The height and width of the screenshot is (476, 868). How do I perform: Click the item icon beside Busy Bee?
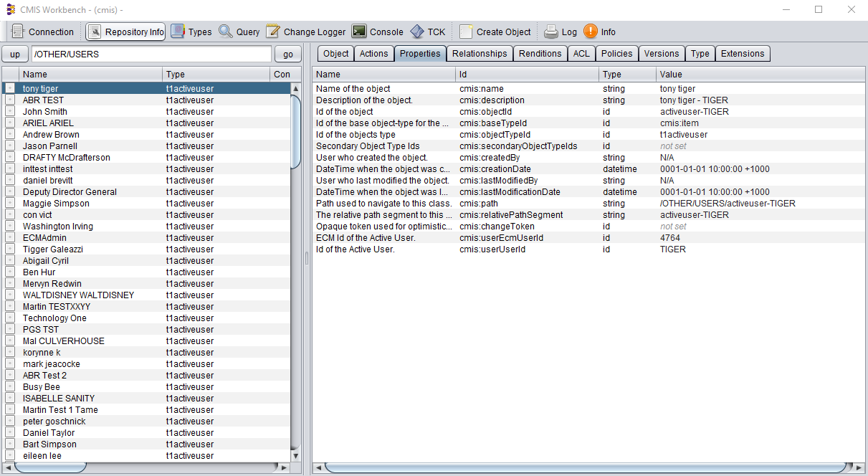click(x=10, y=387)
